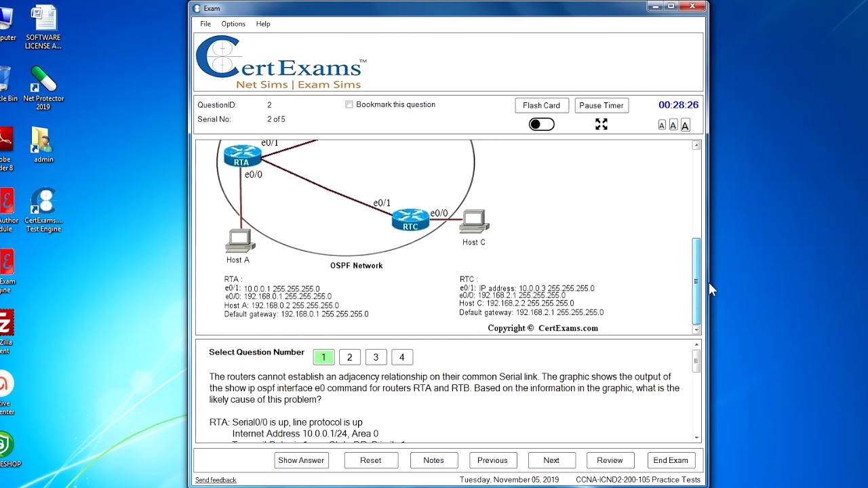Viewport: 868px width, 488px height.
Task: Click the fullscreen expand icon
Action: [x=601, y=124]
